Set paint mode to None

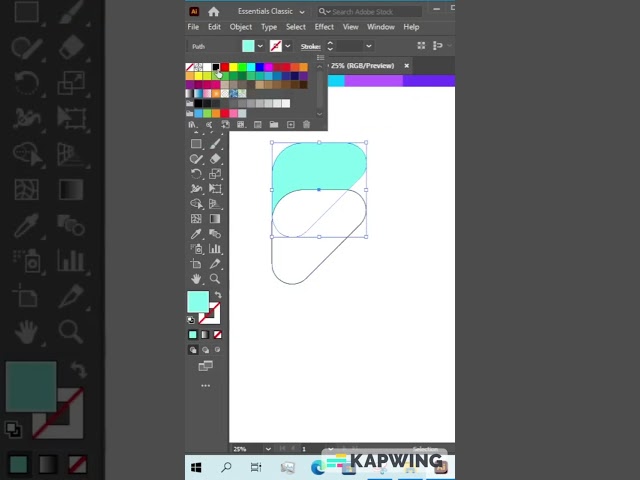[x=218, y=335]
